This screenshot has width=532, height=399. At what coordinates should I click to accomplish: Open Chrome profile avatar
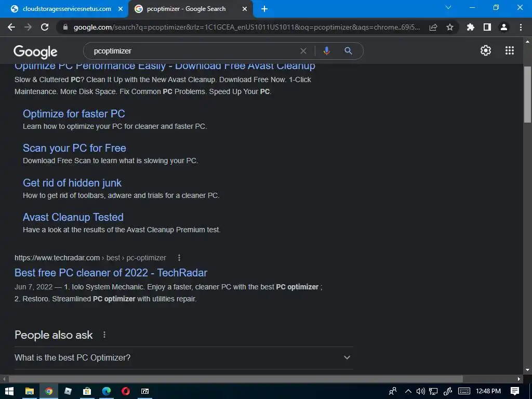[504, 27]
